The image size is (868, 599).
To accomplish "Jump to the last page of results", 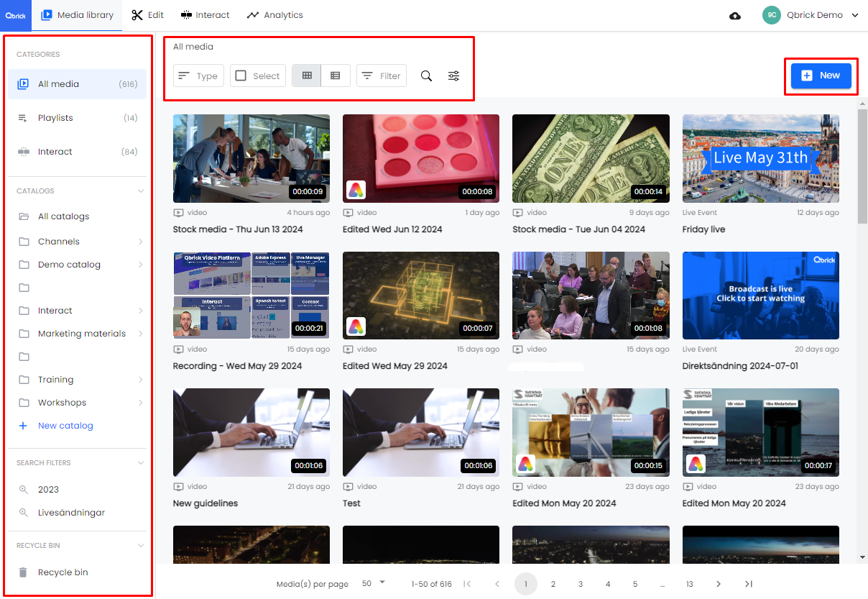I will tap(748, 584).
